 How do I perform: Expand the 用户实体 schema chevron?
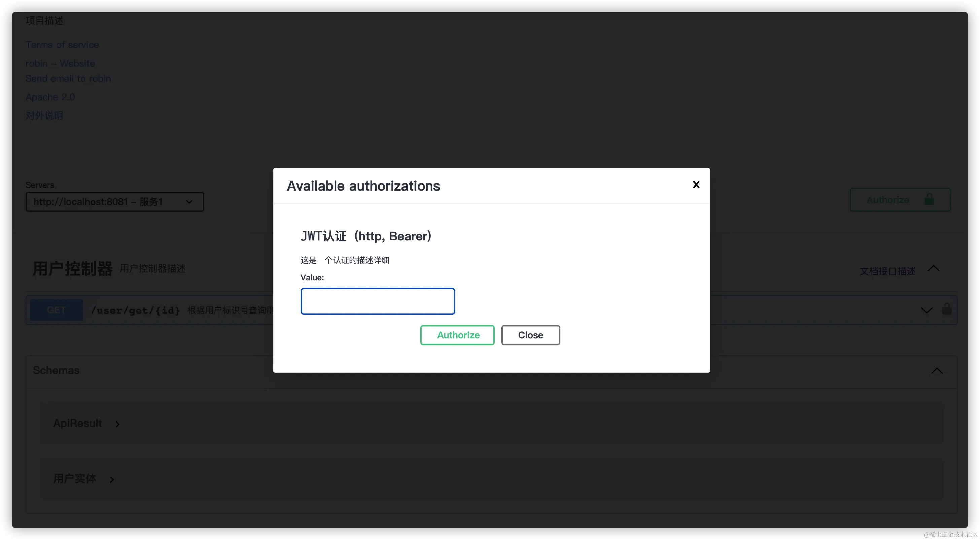[112, 479]
